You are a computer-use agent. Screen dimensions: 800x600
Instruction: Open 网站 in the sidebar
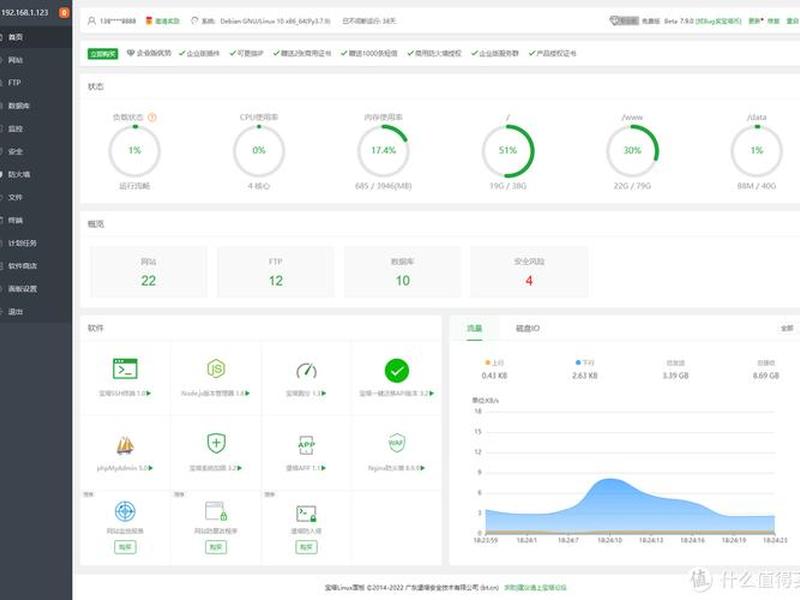click(x=36, y=60)
